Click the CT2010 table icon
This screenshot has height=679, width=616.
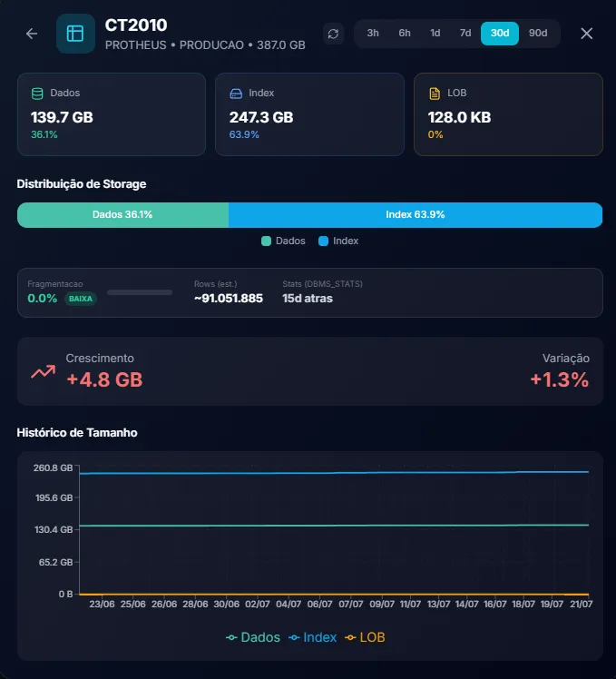(x=75, y=34)
